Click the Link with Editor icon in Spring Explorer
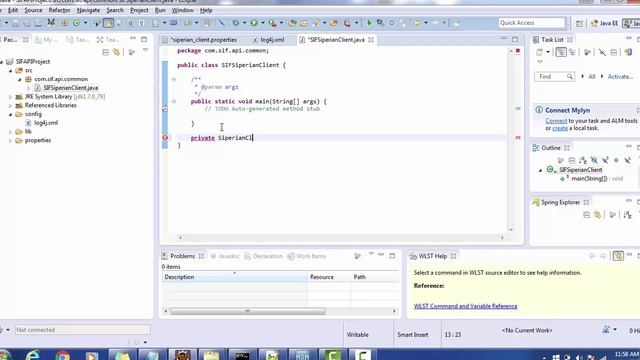This screenshot has width=640, height=360. tap(598, 215)
